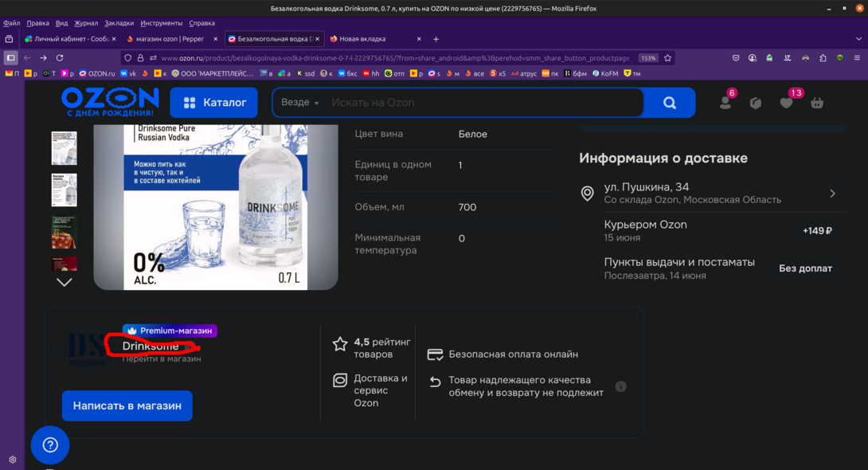Expand more thumbnails with down chevron
868x470 pixels.
[65, 282]
